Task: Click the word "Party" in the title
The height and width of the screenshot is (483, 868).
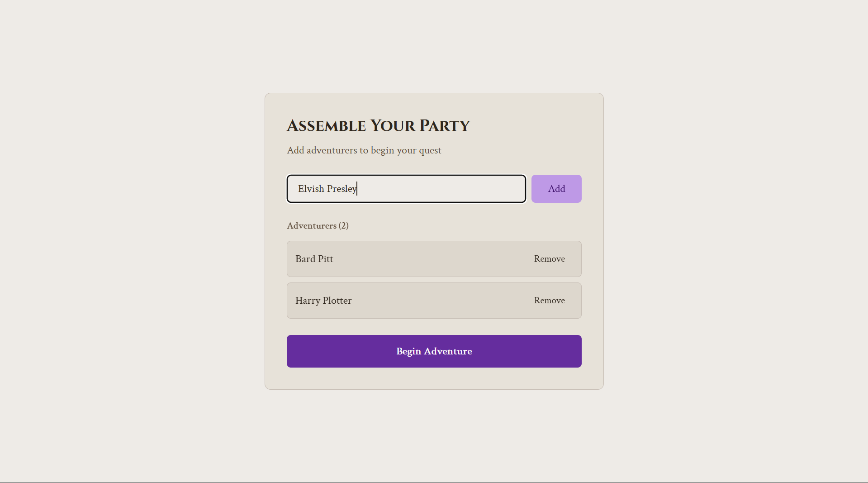Action: coord(444,126)
